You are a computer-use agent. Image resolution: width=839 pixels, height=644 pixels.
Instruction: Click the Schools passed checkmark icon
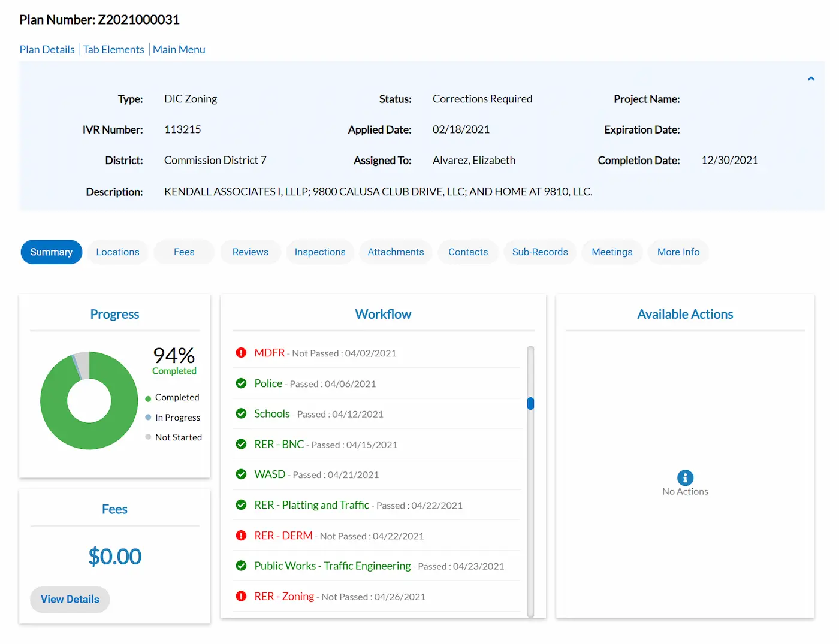pyautogui.click(x=241, y=413)
